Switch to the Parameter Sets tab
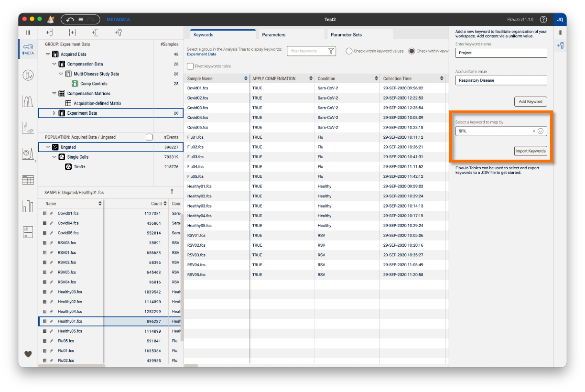The width and height of the screenshot is (585, 392). pos(346,35)
